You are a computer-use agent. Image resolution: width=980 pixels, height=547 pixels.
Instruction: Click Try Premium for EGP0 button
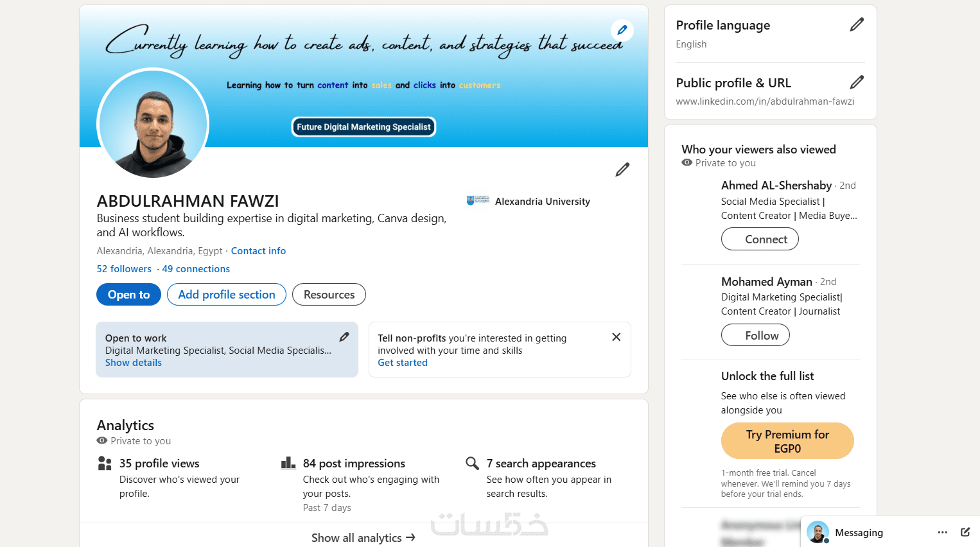(x=787, y=441)
